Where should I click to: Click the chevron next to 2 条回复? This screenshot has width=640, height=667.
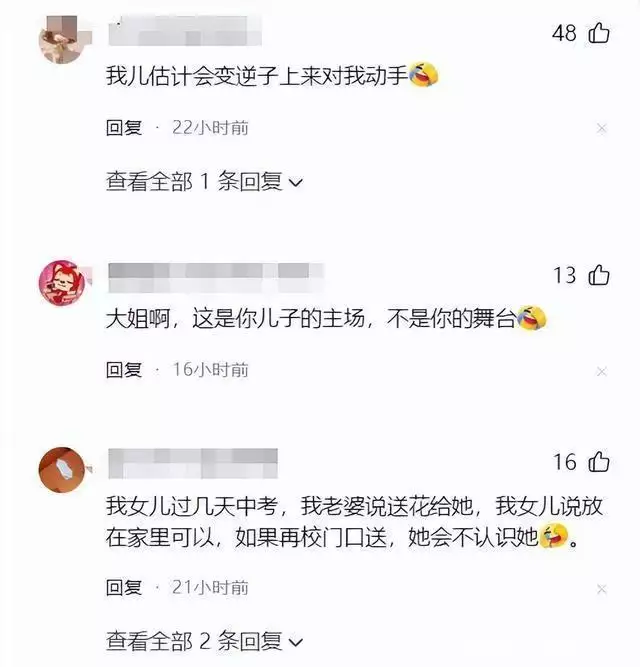pyautogui.click(x=296, y=642)
